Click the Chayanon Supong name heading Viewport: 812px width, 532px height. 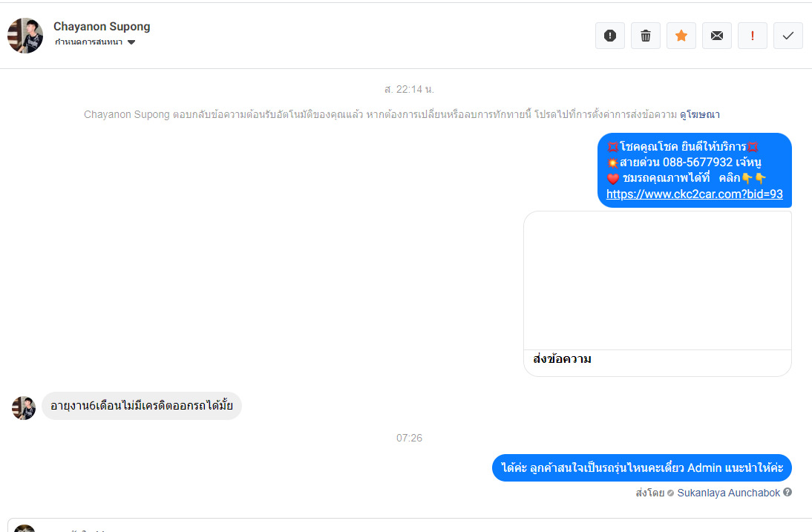click(102, 27)
